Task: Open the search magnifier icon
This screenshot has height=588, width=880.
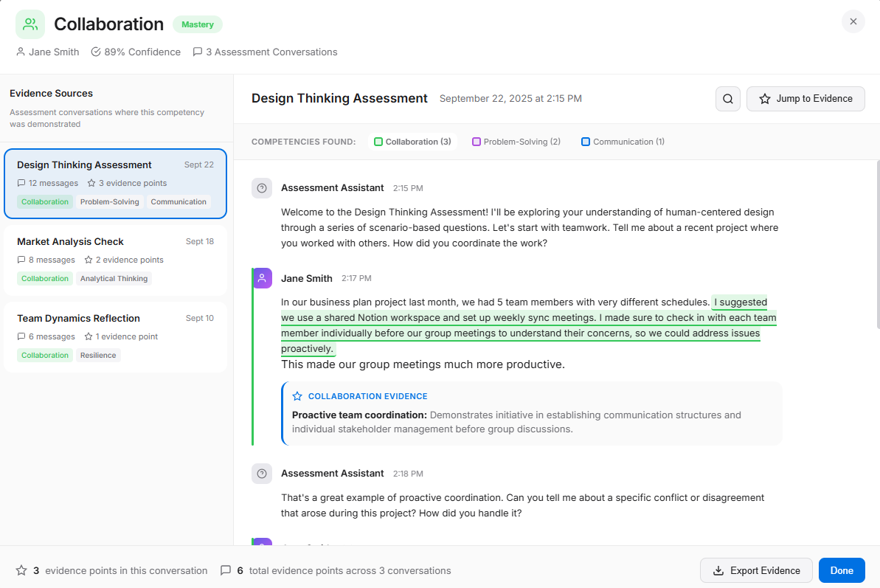Action: coord(727,98)
